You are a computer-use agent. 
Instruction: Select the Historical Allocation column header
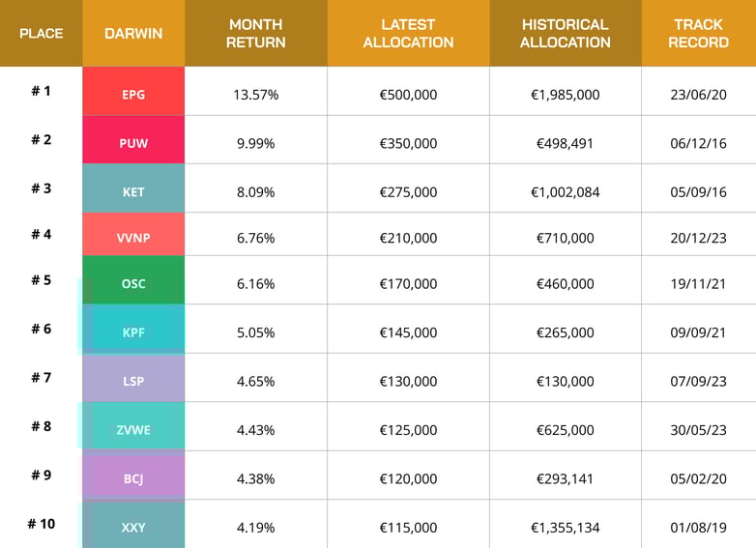tap(565, 33)
